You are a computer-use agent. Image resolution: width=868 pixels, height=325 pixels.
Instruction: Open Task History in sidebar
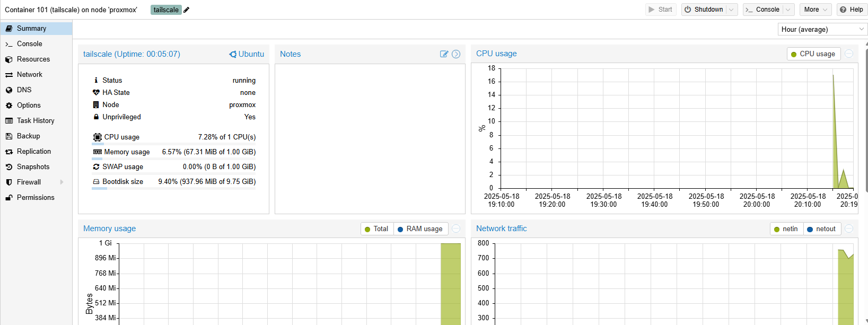pyautogui.click(x=36, y=121)
